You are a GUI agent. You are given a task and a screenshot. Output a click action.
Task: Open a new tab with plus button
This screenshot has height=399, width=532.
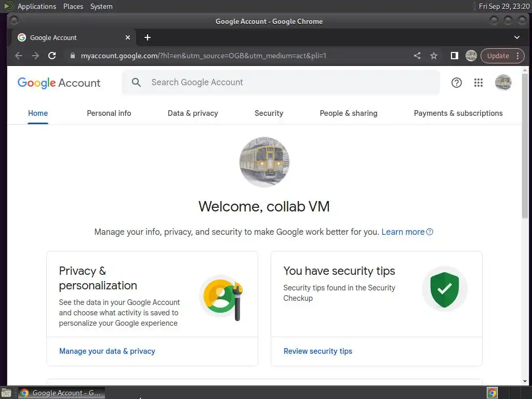tap(147, 37)
